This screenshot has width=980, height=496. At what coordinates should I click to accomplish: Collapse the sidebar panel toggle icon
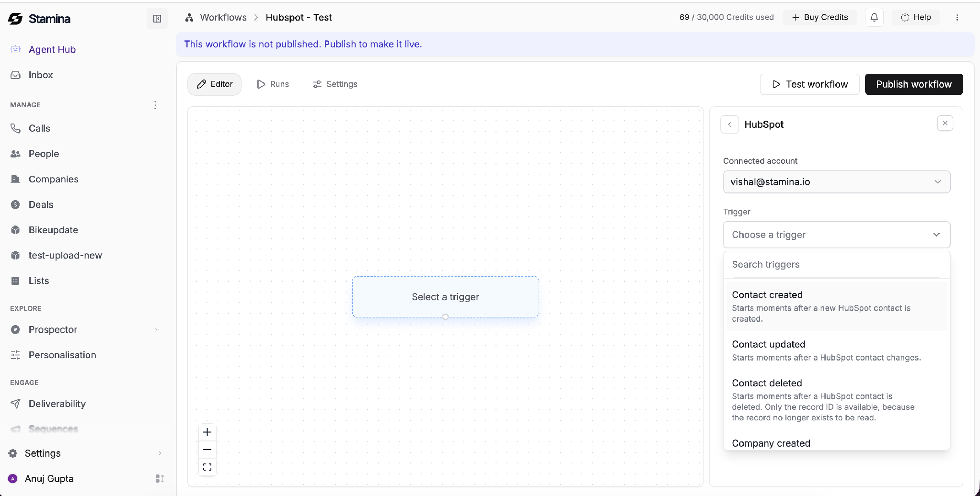tap(157, 19)
